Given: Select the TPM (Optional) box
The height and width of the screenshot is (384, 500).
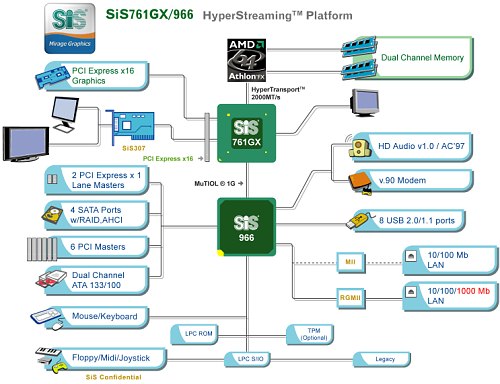Looking at the screenshot, I should [x=310, y=334].
